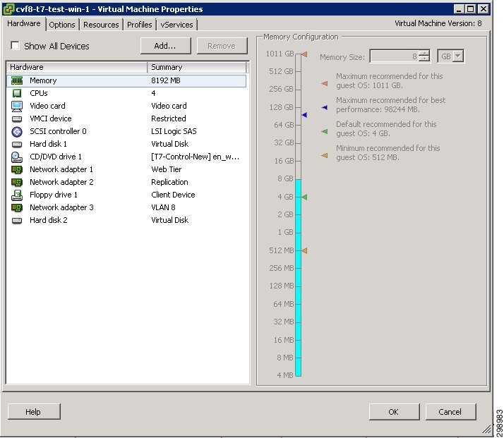504x438 pixels.
Task: Click the 16 MB scale label
Action: tap(284, 340)
